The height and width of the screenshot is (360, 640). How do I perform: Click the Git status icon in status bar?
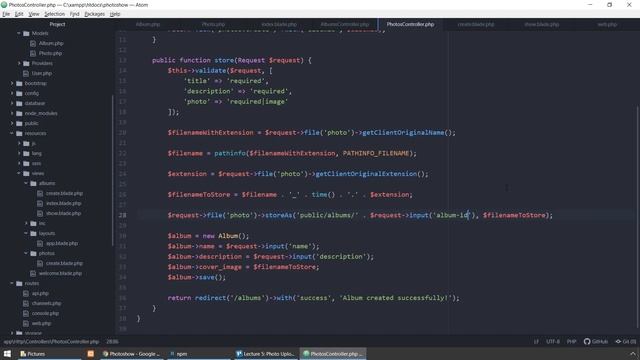click(x=618, y=341)
